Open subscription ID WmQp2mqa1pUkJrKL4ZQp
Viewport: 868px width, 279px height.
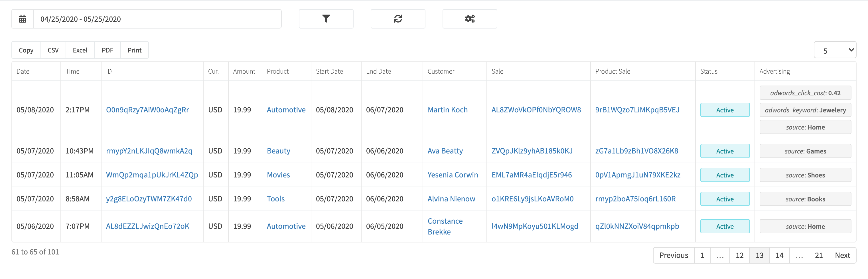[x=152, y=175]
